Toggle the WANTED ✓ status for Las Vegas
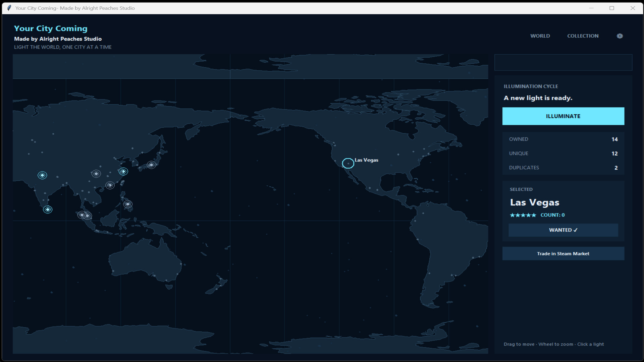This screenshot has width=644, height=362. (x=563, y=230)
